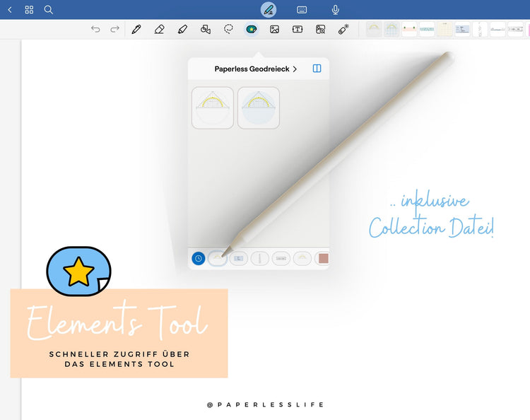Expand the Paperless Geodreieck collection chevron

coord(295,69)
